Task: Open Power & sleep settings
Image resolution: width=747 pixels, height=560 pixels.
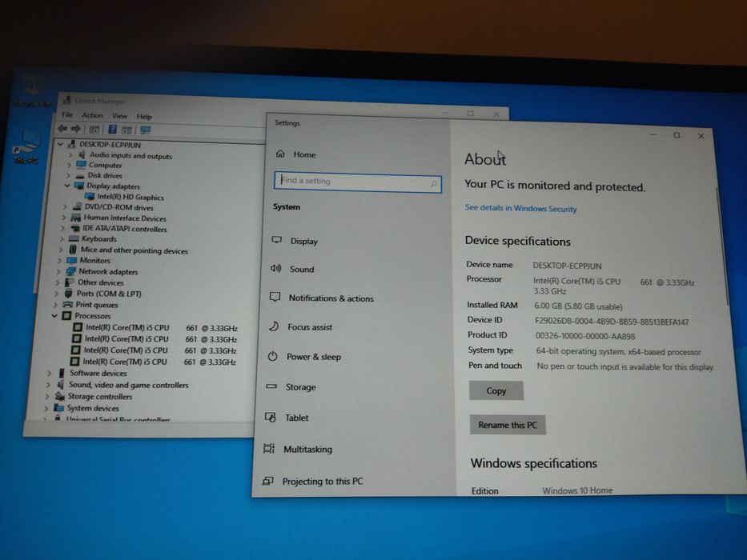Action: click(x=314, y=357)
